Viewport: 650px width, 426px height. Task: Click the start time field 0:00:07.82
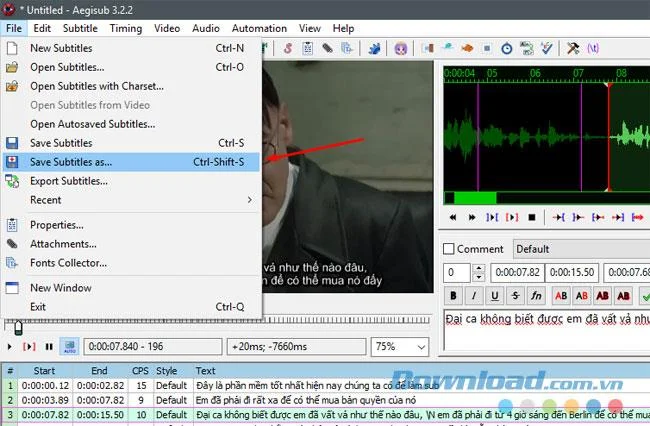coord(517,272)
